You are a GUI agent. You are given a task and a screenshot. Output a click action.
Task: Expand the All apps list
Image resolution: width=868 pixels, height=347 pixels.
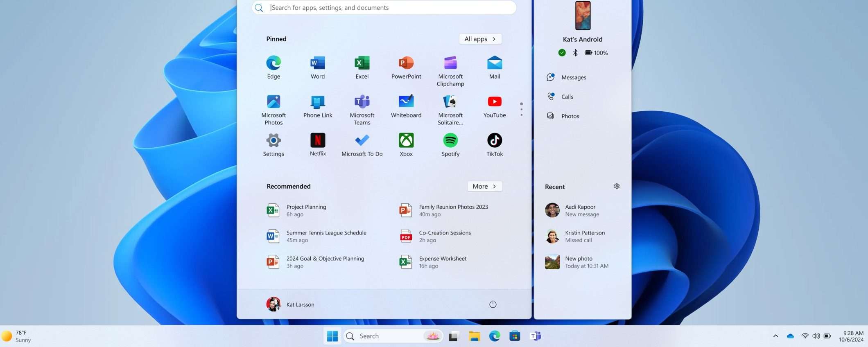(x=480, y=39)
